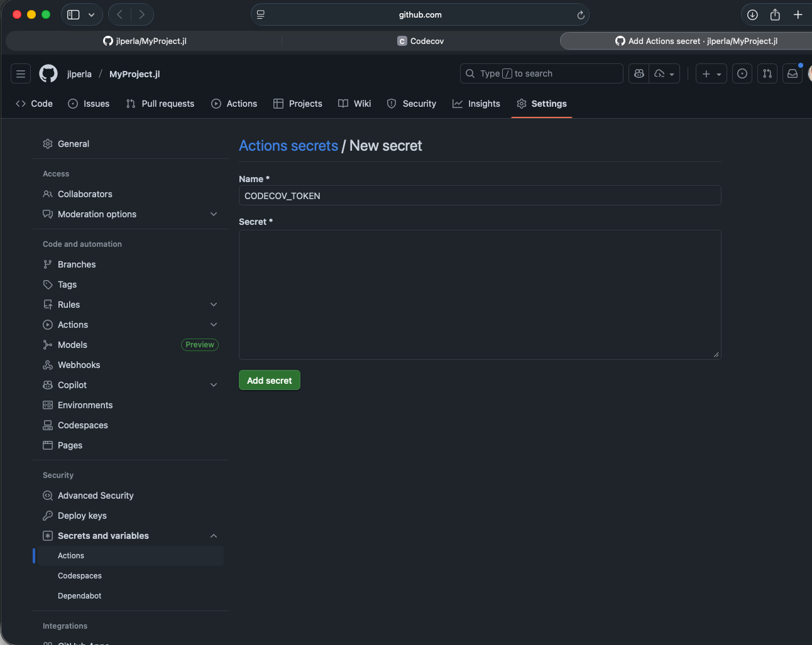Image resolution: width=812 pixels, height=645 pixels.
Task: Open the notifications inbox icon
Action: tap(793, 74)
